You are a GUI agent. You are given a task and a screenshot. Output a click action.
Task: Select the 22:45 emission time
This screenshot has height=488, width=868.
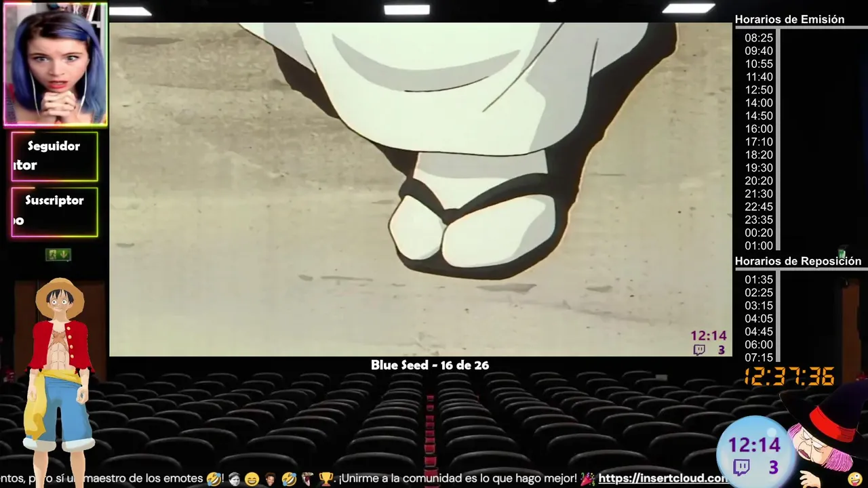point(759,207)
